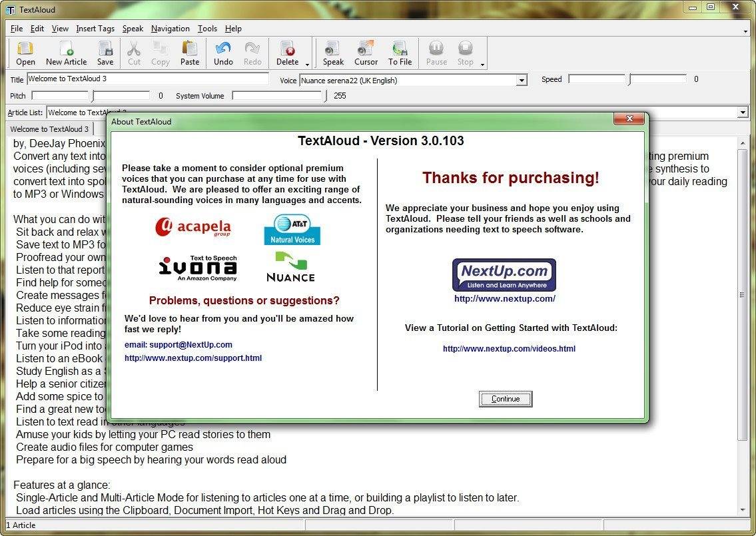756x536 pixels.
Task: Open the View menu
Action: [60, 29]
